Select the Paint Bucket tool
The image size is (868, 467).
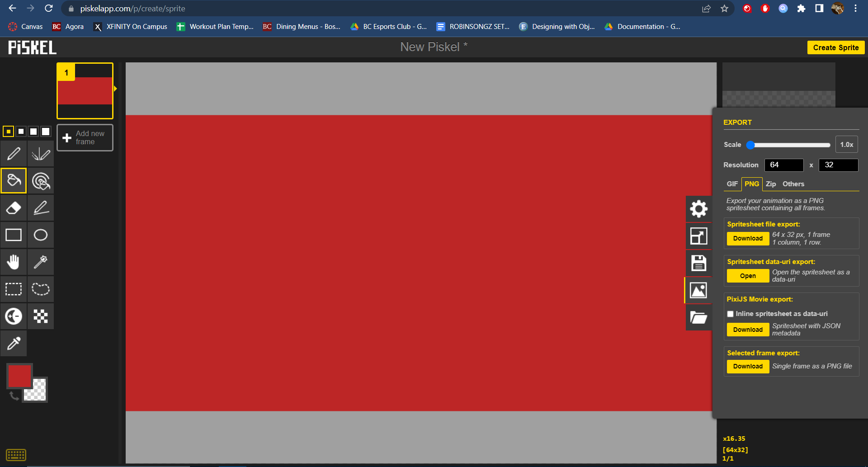pos(14,181)
